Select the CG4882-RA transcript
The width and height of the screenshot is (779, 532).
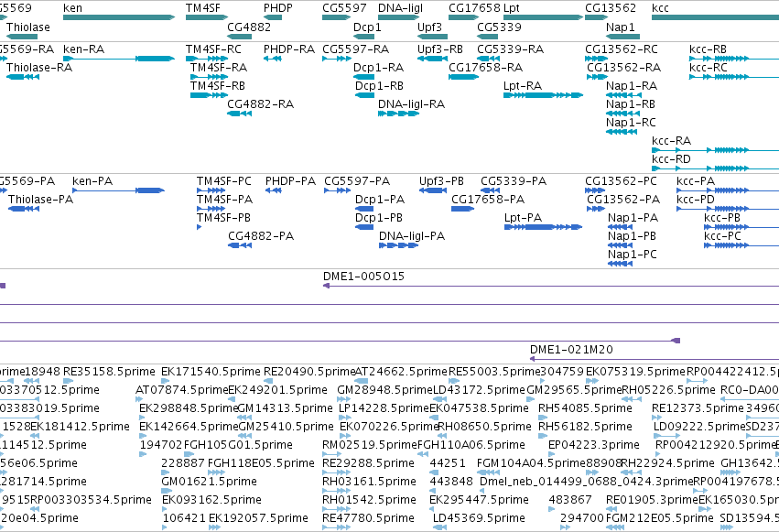coord(240,114)
